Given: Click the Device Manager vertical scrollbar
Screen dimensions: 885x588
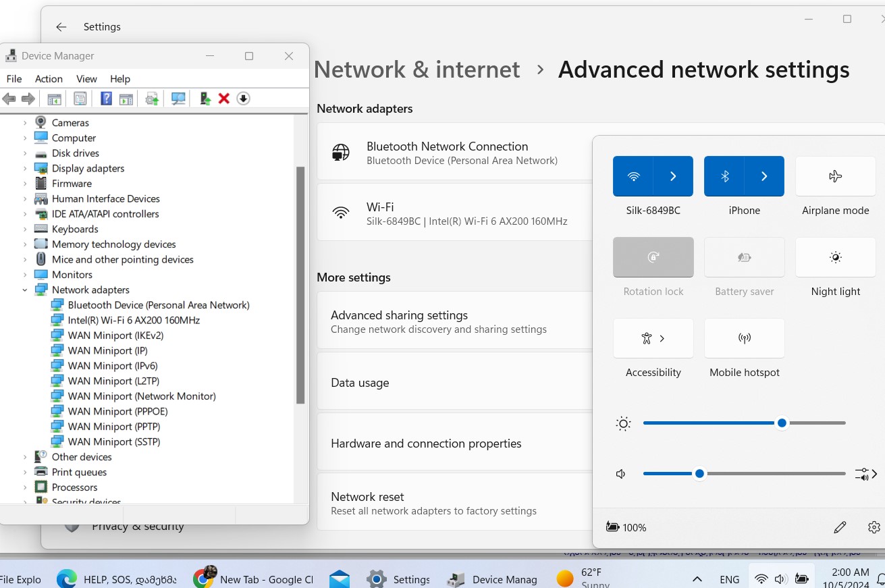Looking at the screenshot, I should pos(300,285).
